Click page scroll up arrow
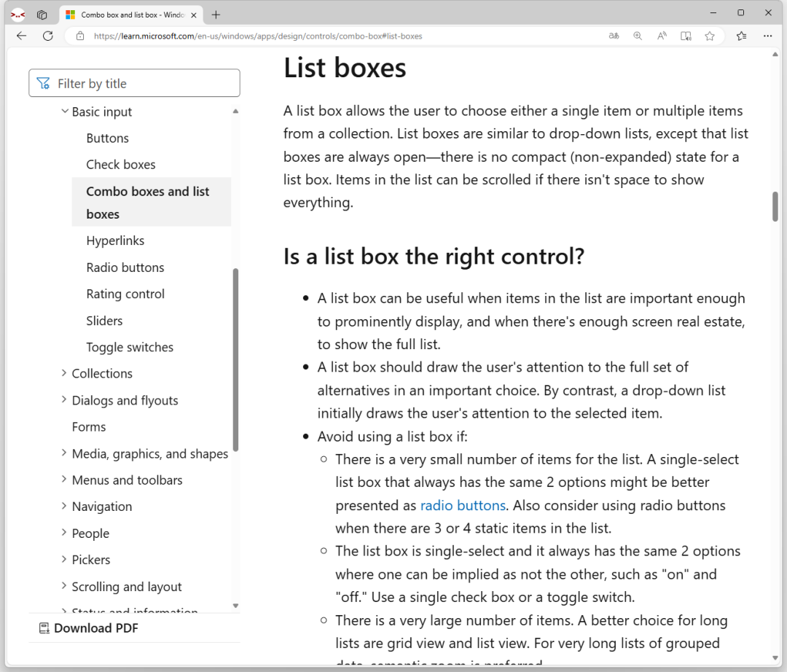Viewport: 787px width, 672px height. tap(775, 54)
